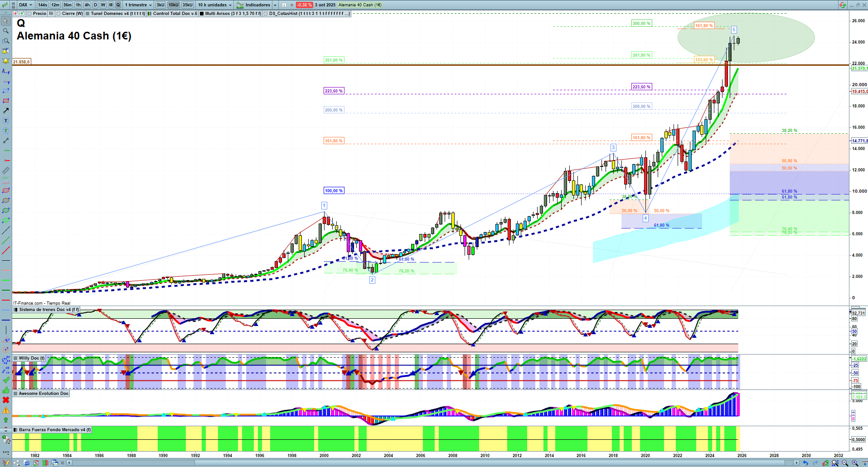868x467 pixels.
Task: Select the 12m timeframe
Action: pos(55,5)
